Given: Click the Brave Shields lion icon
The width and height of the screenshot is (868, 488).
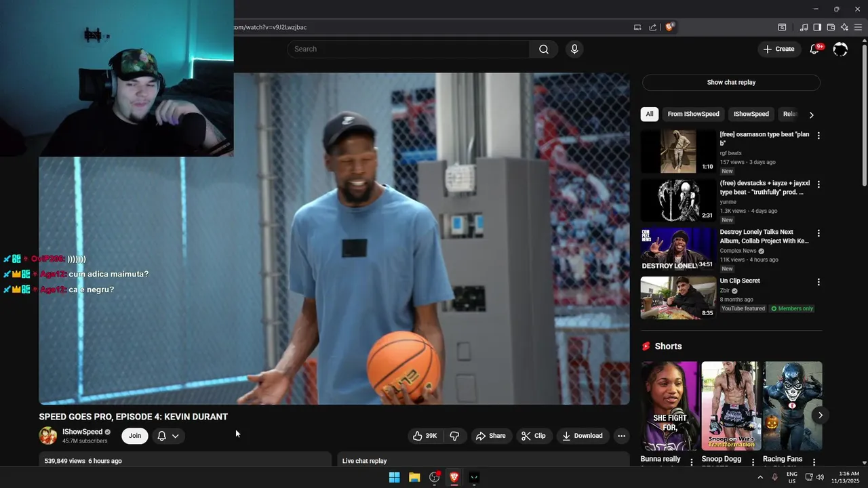Looking at the screenshot, I should pyautogui.click(x=669, y=27).
